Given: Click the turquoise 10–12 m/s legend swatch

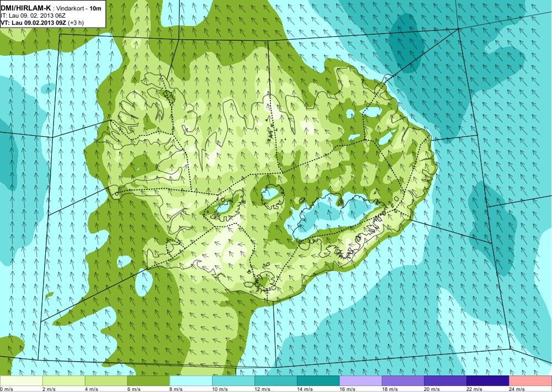Looking at the screenshot, I should click(233, 381).
